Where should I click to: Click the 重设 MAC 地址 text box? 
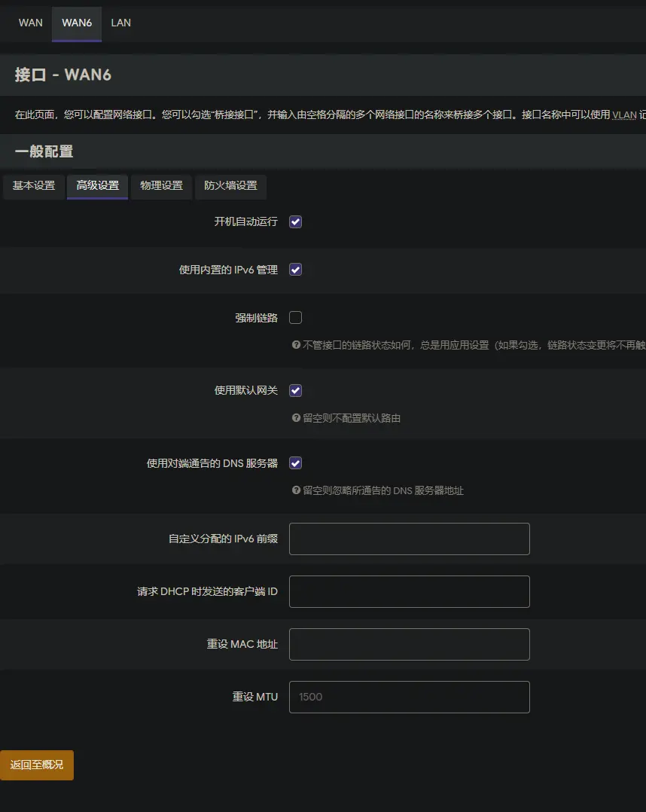[409, 645]
